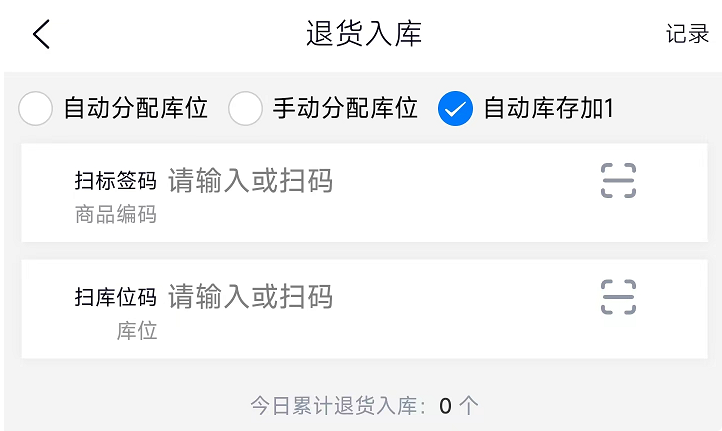The image size is (722, 431).
Task: Open 记录 history page
Action: click(x=687, y=34)
